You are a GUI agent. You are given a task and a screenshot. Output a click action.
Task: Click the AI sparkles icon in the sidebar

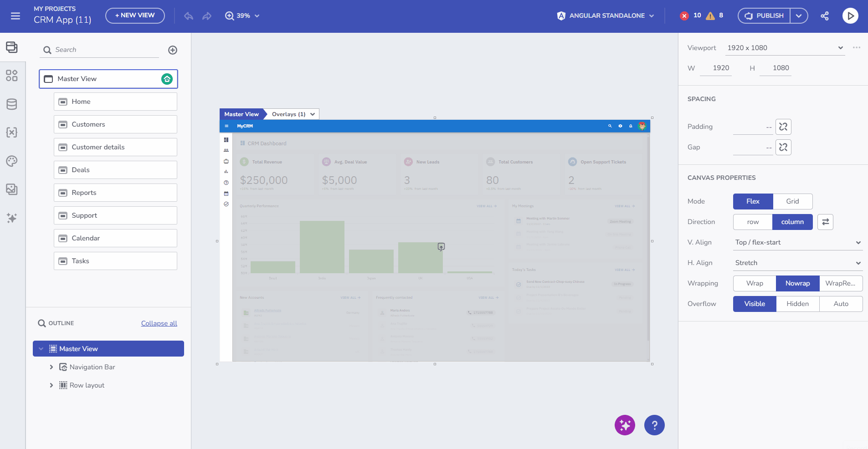point(12,218)
